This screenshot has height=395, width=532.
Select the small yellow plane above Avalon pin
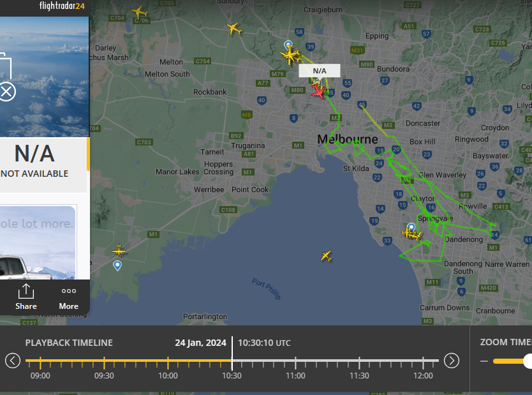click(x=119, y=251)
